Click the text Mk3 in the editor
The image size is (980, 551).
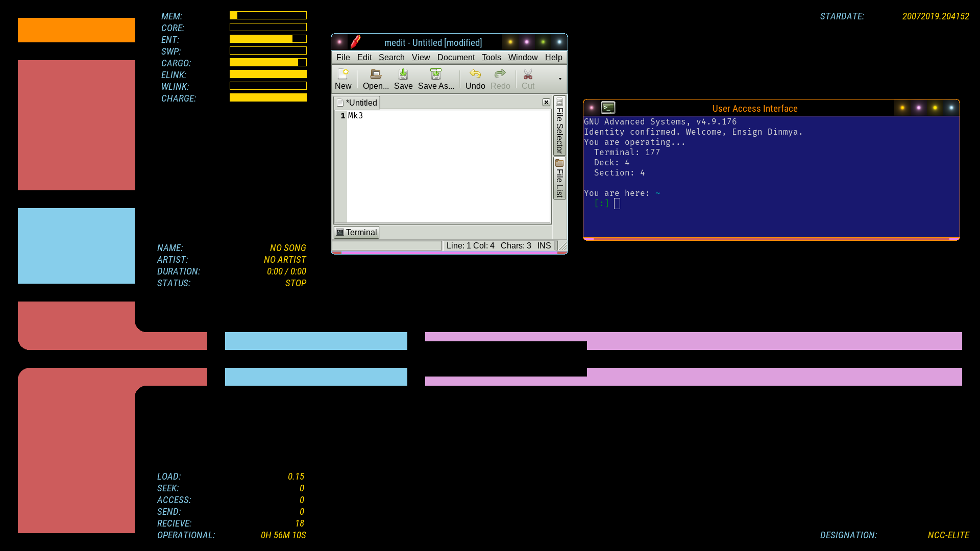(x=355, y=116)
